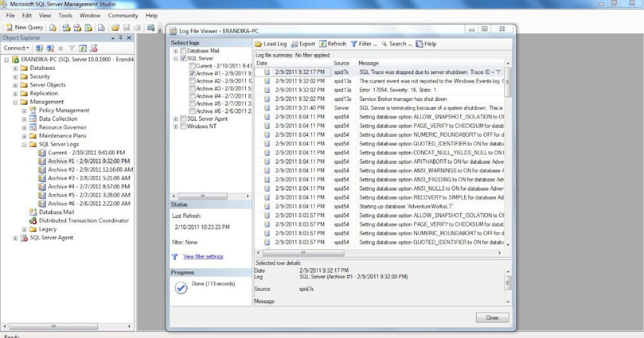This screenshot has height=338, width=644.
Task: Uncheck the Archive #1 log checkbox
Action: (192, 74)
